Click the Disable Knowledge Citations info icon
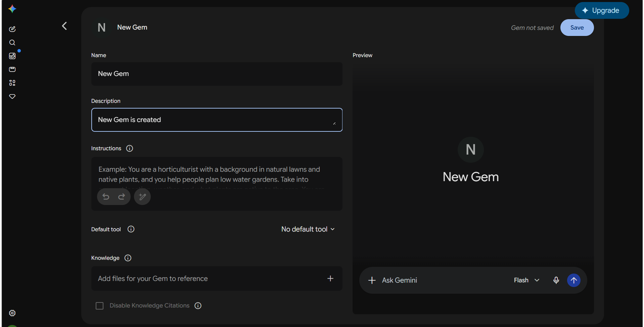Screen dimensions: 644x327 point(198,306)
